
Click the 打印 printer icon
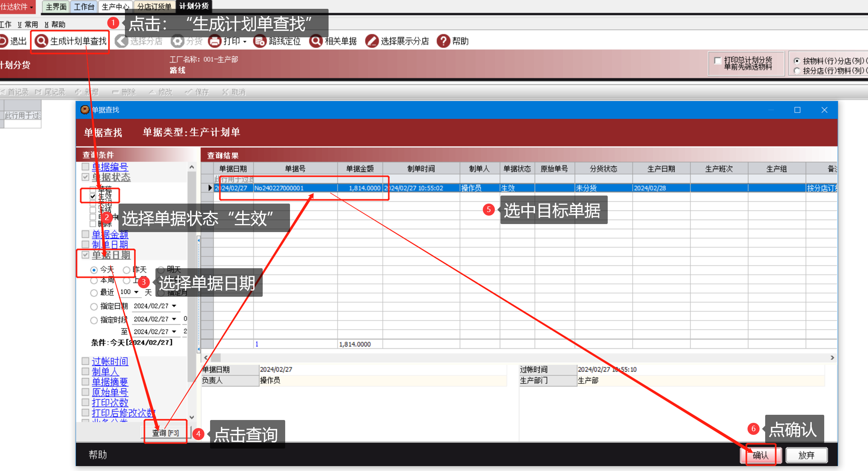[x=215, y=41]
